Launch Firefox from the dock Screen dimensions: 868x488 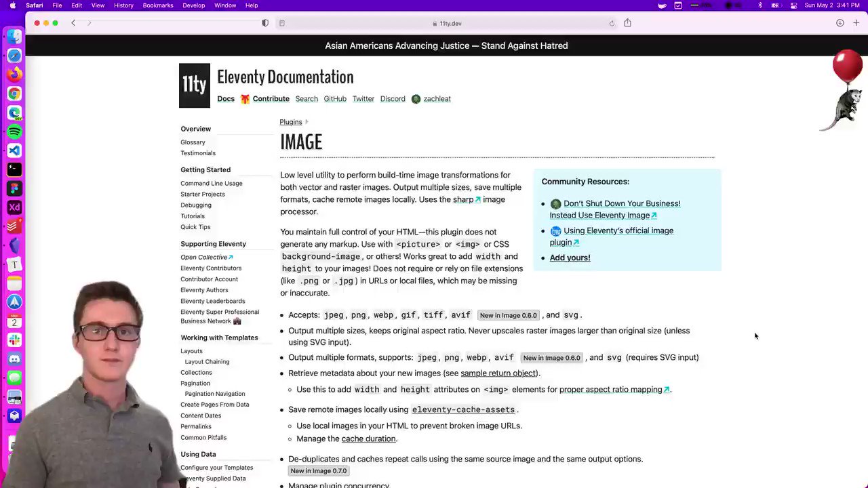click(x=14, y=75)
